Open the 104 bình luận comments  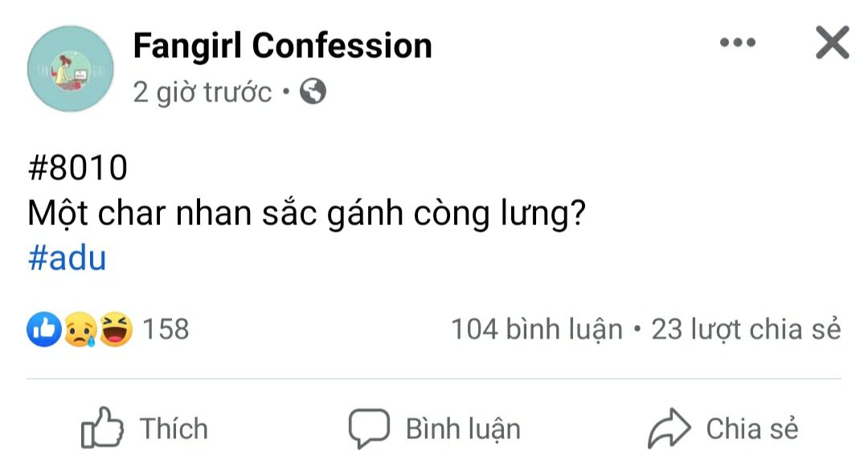(x=536, y=330)
